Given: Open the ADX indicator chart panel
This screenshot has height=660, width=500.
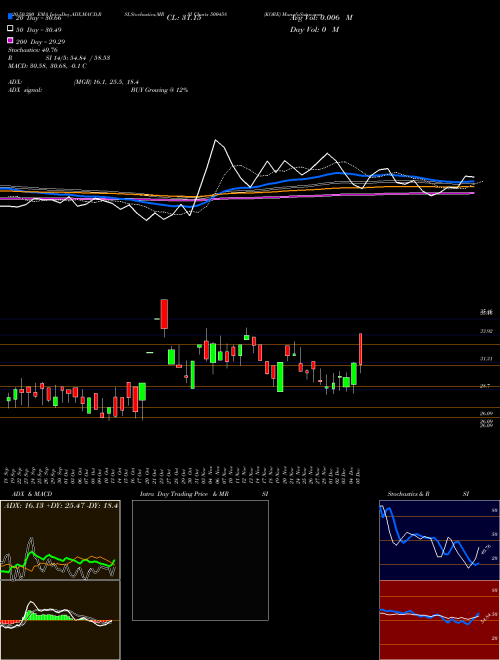Looking at the screenshot, I should tap(60, 540).
